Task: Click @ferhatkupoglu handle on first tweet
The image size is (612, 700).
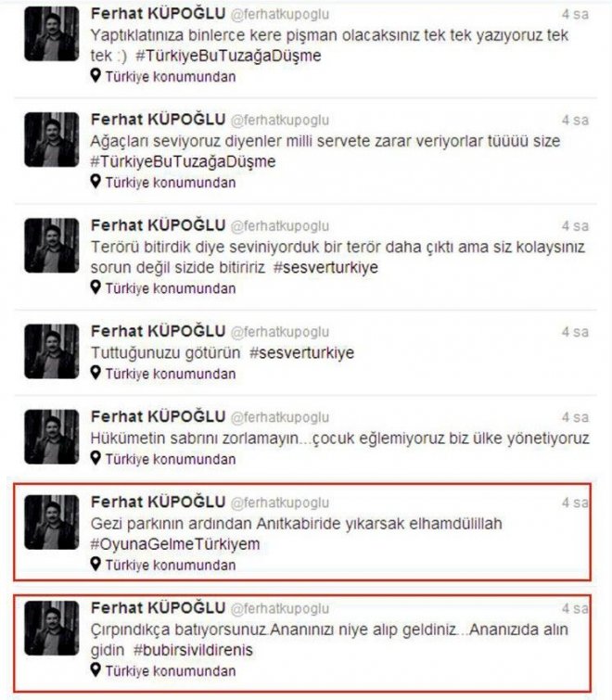Action: pos(280,15)
